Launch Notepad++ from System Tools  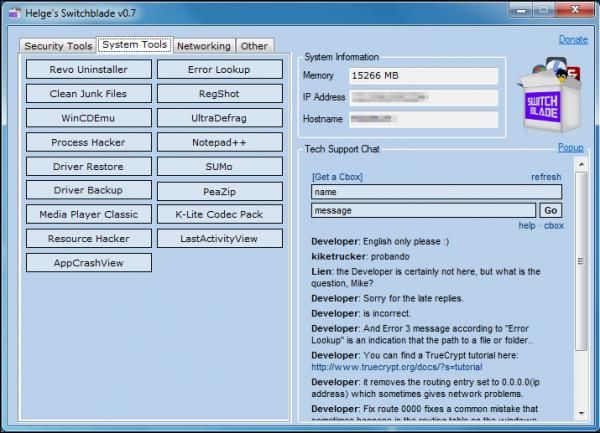(x=219, y=142)
